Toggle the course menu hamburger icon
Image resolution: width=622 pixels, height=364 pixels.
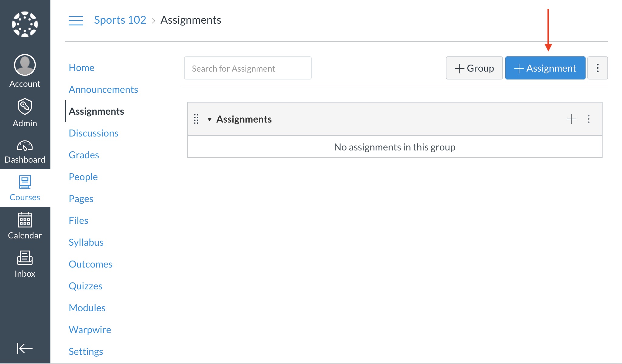pyautogui.click(x=76, y=20)
